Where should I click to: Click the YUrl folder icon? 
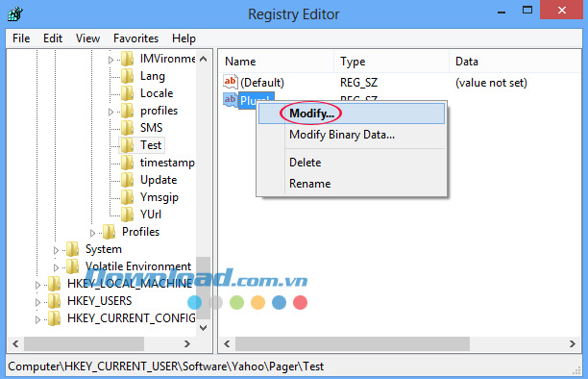[x=128, y=215]
